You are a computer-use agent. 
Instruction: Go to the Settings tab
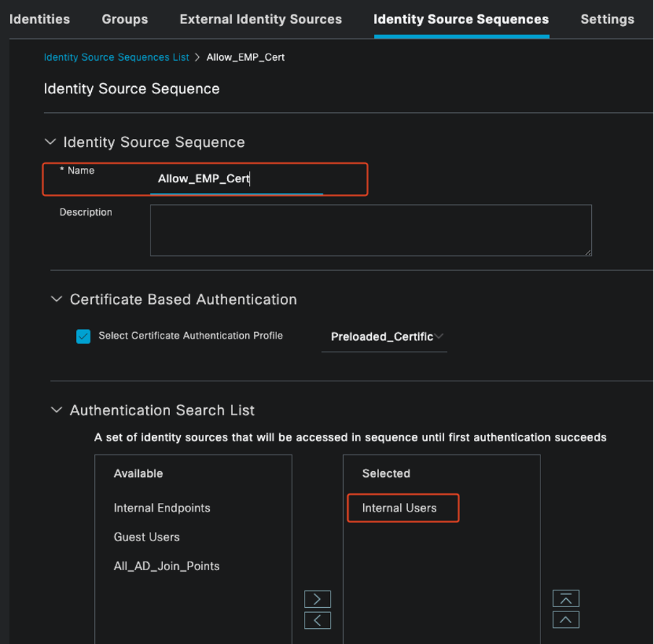pos(607,20)
